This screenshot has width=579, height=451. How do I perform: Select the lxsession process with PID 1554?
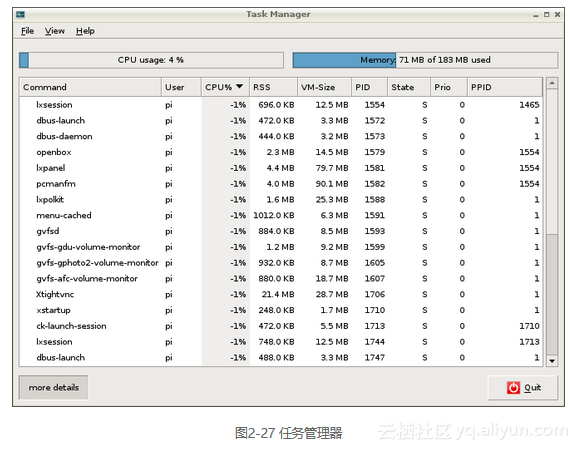pyautogui.click(x=281, y=105)
